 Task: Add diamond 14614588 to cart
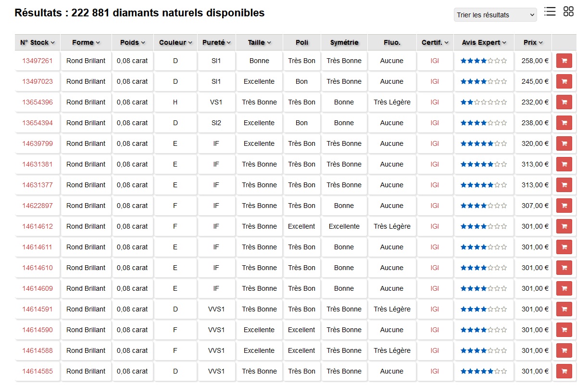tap(563, 350)
